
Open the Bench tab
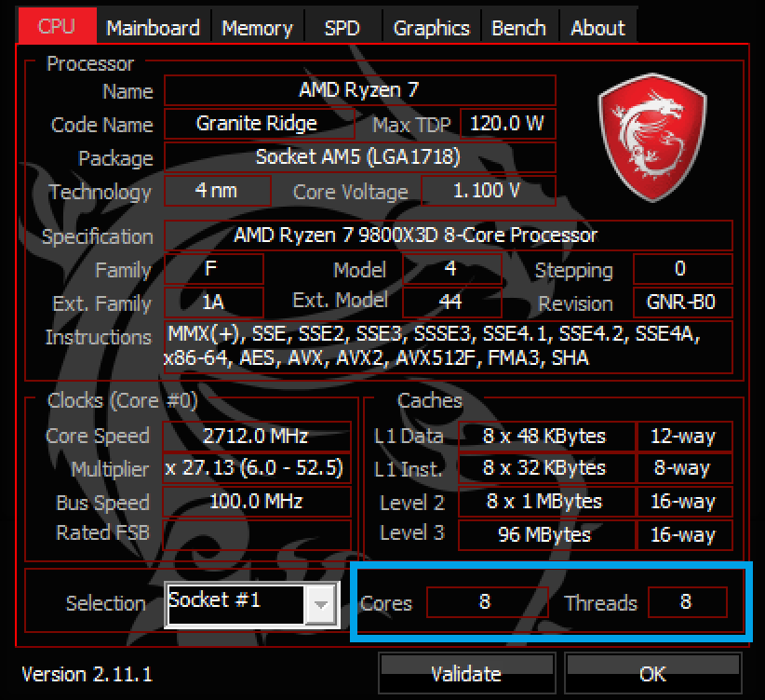click(x=518, y=27)
